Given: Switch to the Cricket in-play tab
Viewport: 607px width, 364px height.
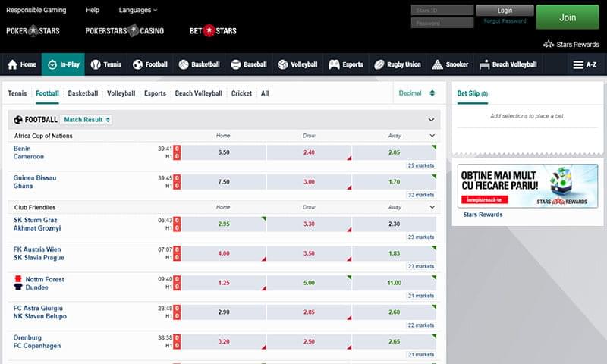Looking at the screenshot, I should pyautogui.click(x=241, y=93).
